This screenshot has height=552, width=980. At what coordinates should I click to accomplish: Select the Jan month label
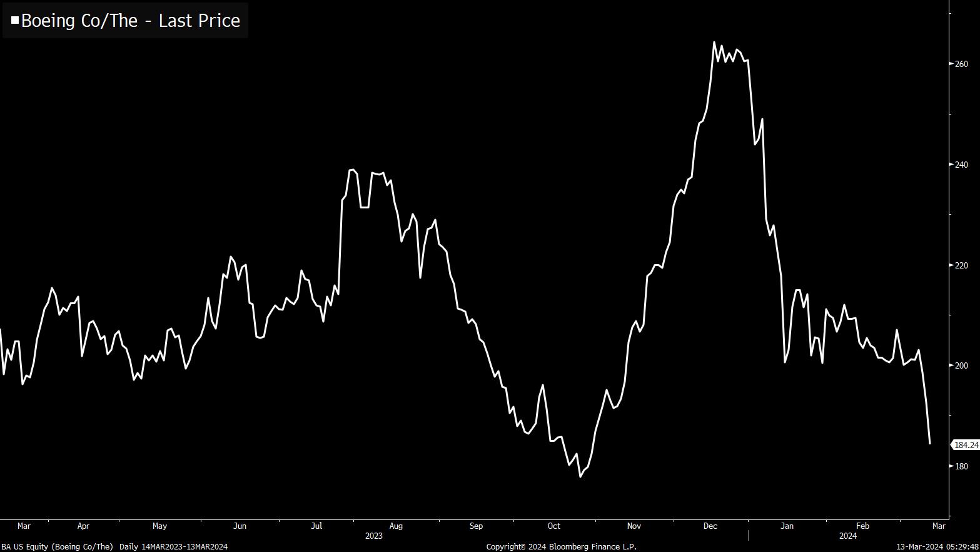(787, 526)
